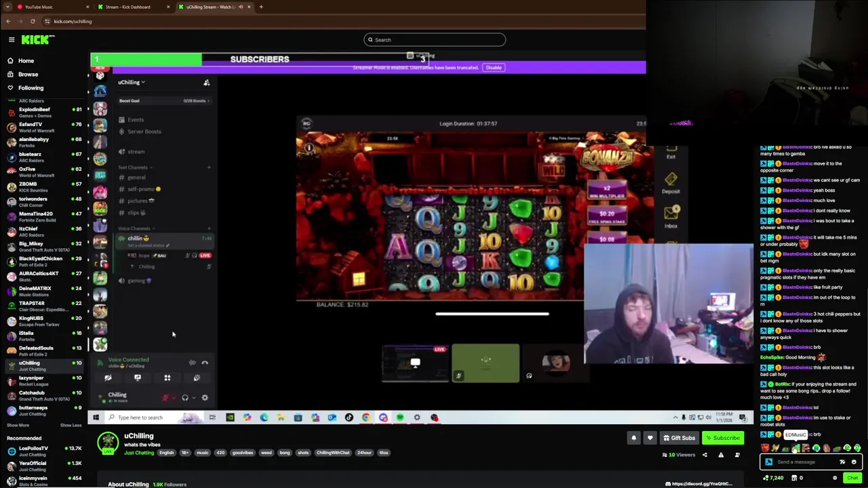Disconnect from the Discord voice call
Image resolution: width=868 pixels, height=488 pixels.
205,363
